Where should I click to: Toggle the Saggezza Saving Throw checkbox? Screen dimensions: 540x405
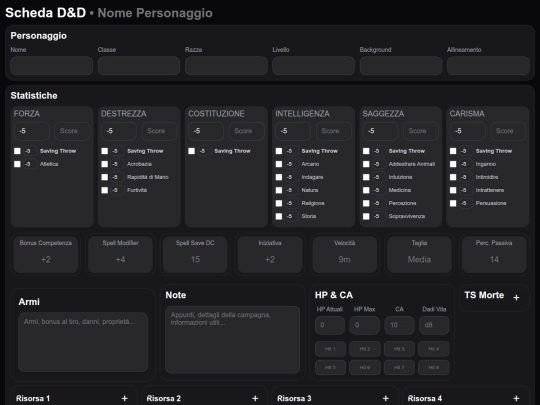coord(366,151)
